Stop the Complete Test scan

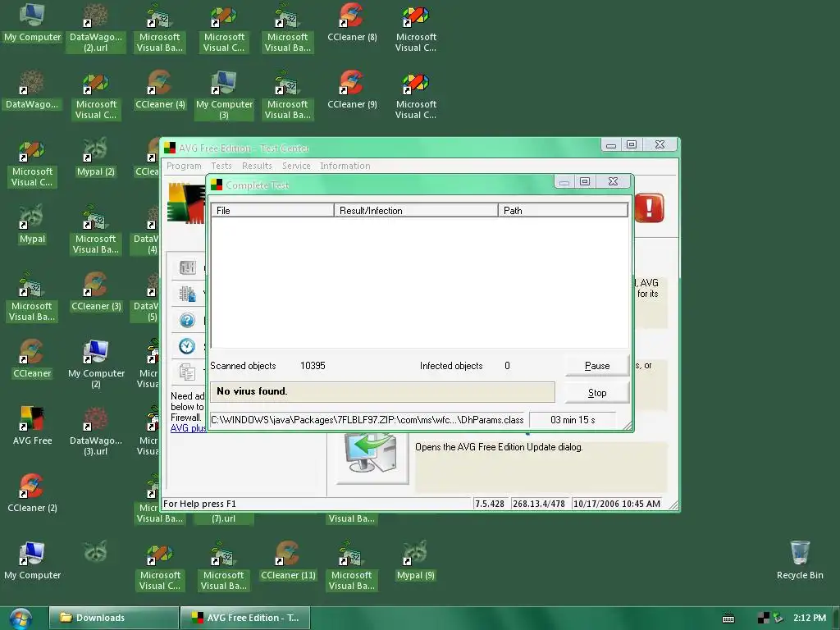[597, 393]
